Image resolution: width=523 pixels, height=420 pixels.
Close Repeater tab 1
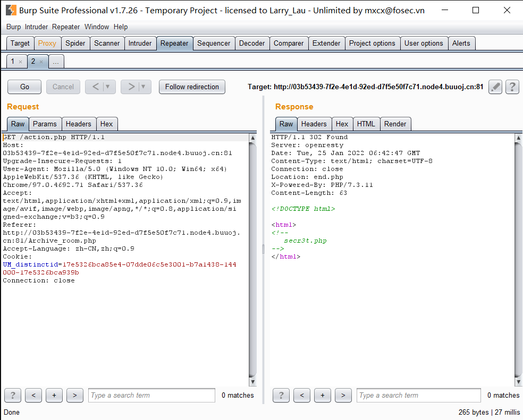(x=21, y=62)
